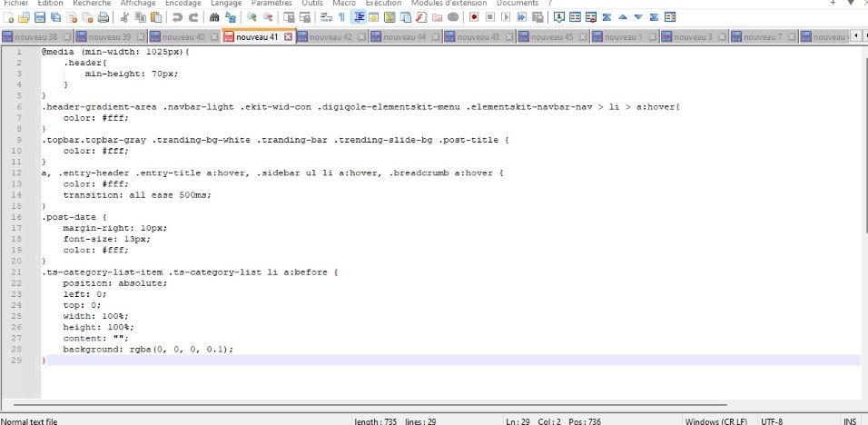Click the Compare files toolbar icon
868x425 pixels.
575,17
